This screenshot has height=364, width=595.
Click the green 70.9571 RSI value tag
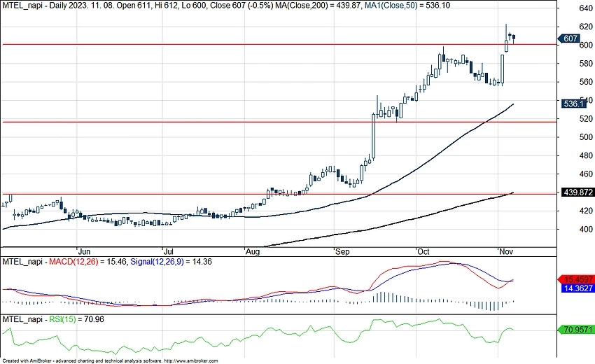click(574, 329)
